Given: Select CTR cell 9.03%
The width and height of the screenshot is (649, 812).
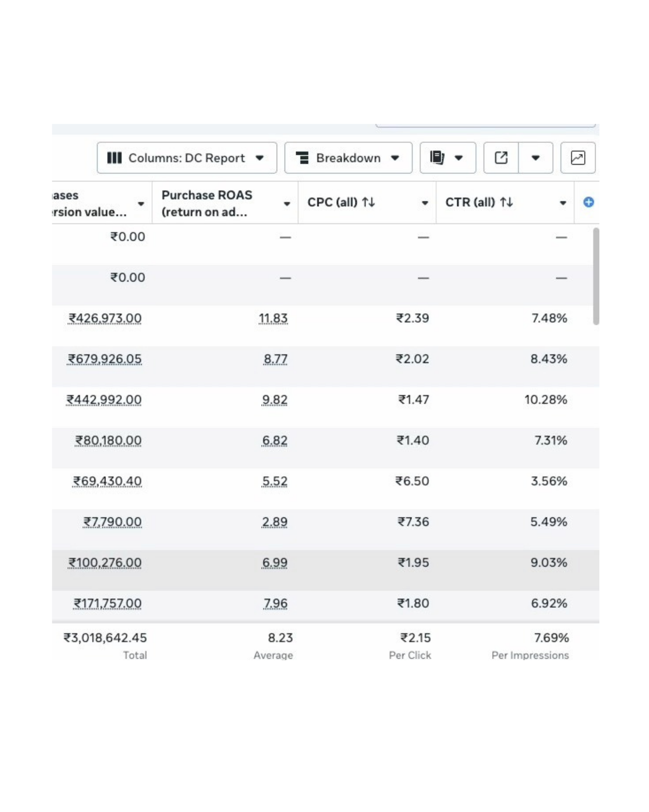Looking at the screenshot, I should pyautogui.click(x=548, y=562).
